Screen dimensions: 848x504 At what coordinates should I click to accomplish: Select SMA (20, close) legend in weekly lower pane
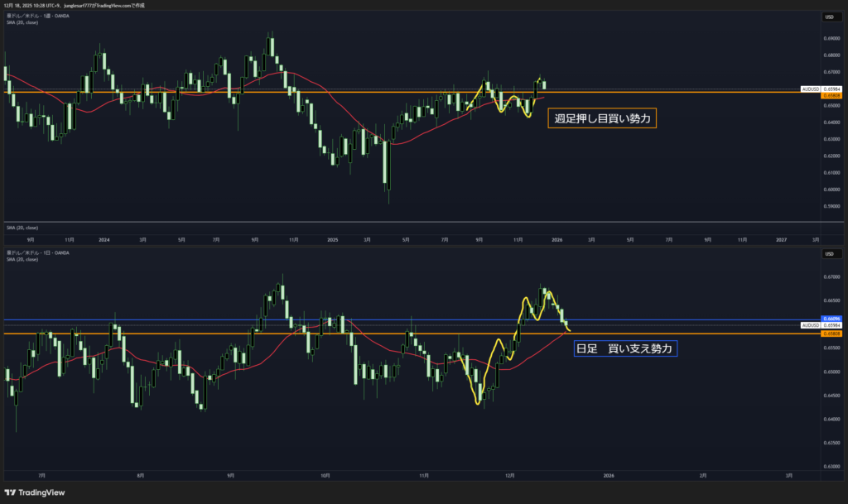pyautogui.click(x=22, y=227)
